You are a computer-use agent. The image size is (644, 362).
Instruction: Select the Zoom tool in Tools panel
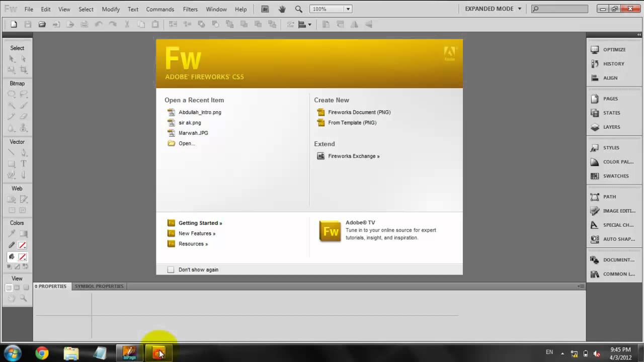click(x=23, y=298)
